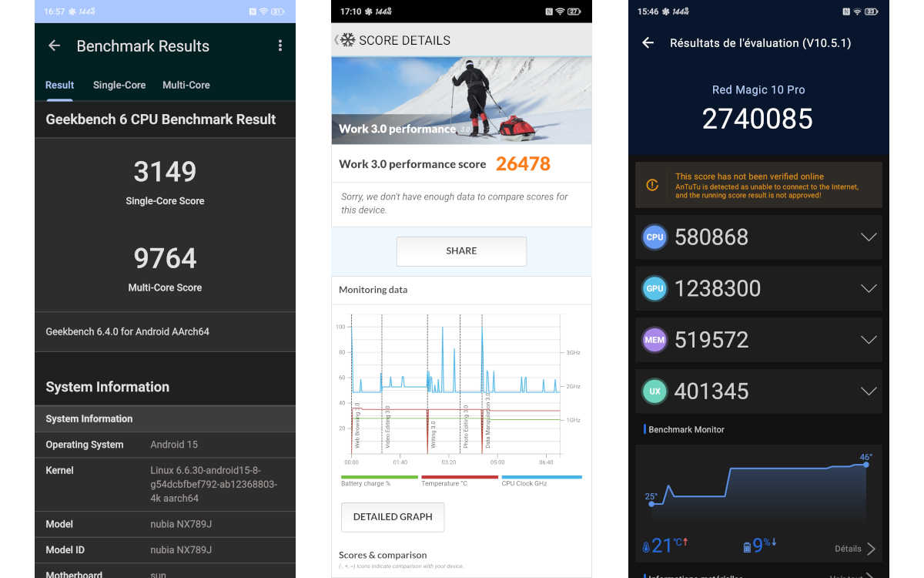The height and width of the screenshot is (578, 924).
Task: Expand the MEM score chevron
Action: pos(869,340)
